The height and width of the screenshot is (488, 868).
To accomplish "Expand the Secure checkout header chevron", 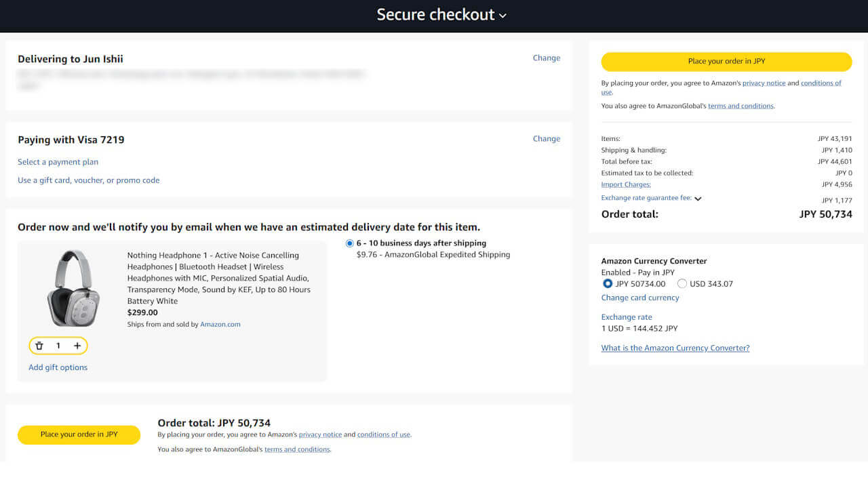I will tap(502, 16).
